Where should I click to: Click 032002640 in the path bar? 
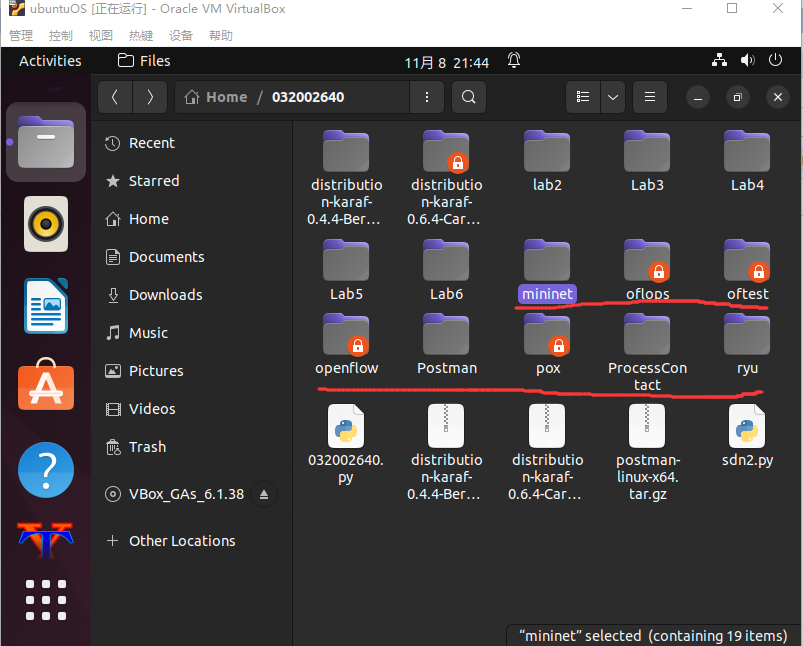pos(308,97)
